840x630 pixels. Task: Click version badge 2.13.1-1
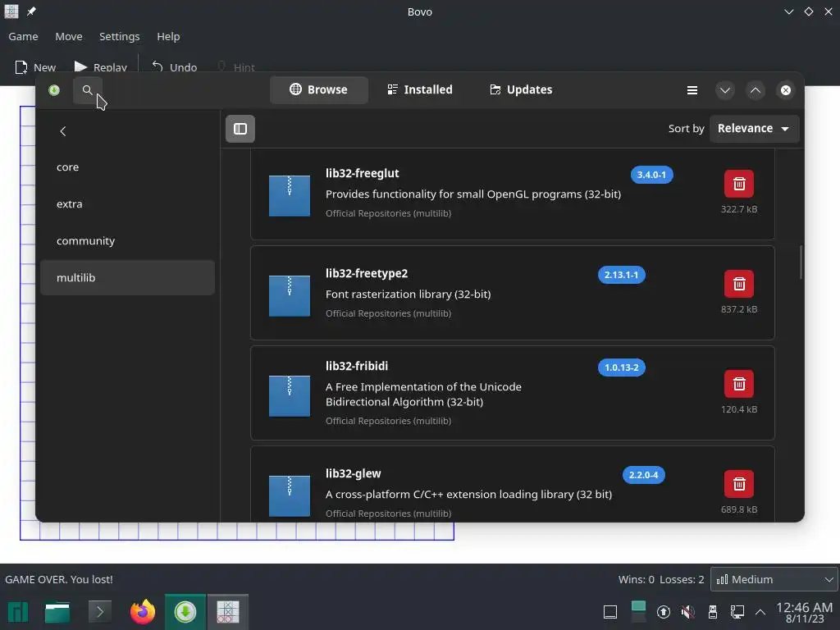click(x=622, y=275)
